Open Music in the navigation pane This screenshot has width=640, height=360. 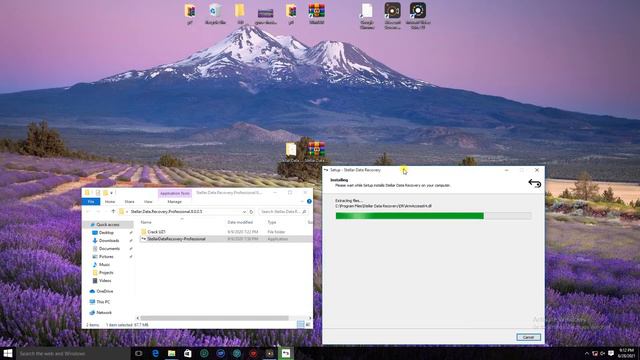(x=104, y=264)
